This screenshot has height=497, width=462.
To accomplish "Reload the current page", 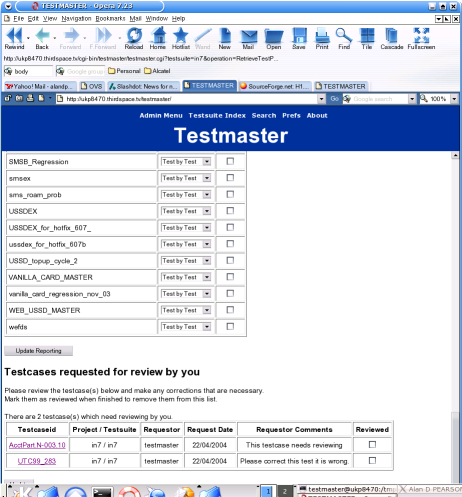I will [134, 38].
